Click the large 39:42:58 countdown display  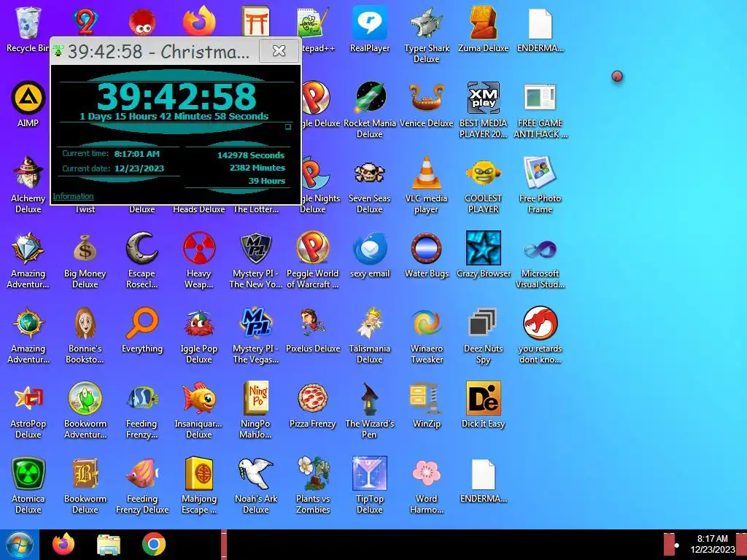tap(177, 96)
